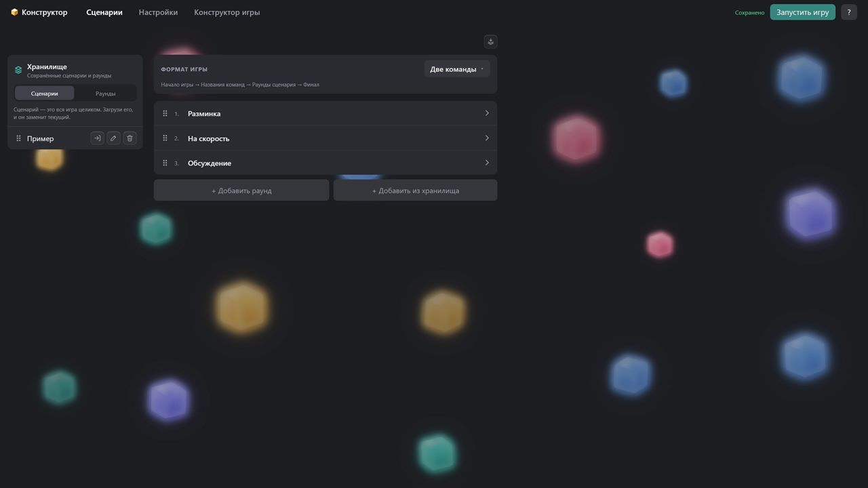Switch the storage view to Раунды
Viewport: 868px width, 488px height.
click(105, 94)
